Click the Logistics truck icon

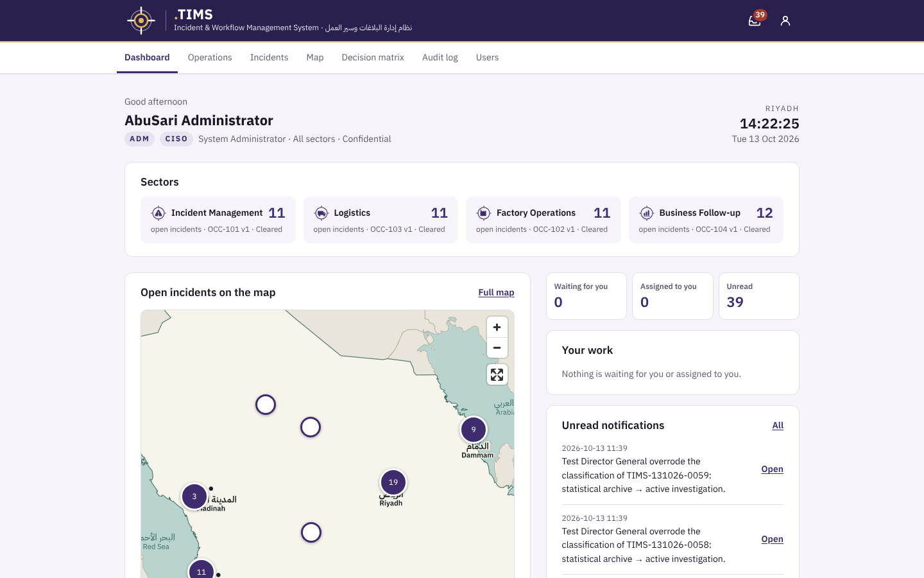(321, 213)
